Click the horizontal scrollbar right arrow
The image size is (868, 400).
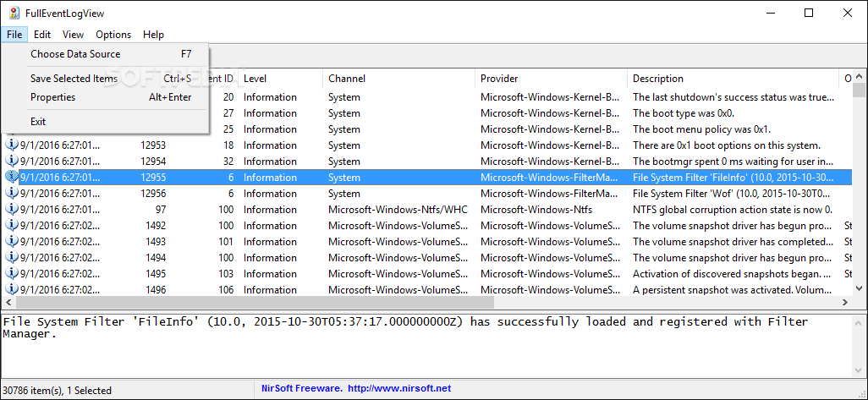(845, 303)
